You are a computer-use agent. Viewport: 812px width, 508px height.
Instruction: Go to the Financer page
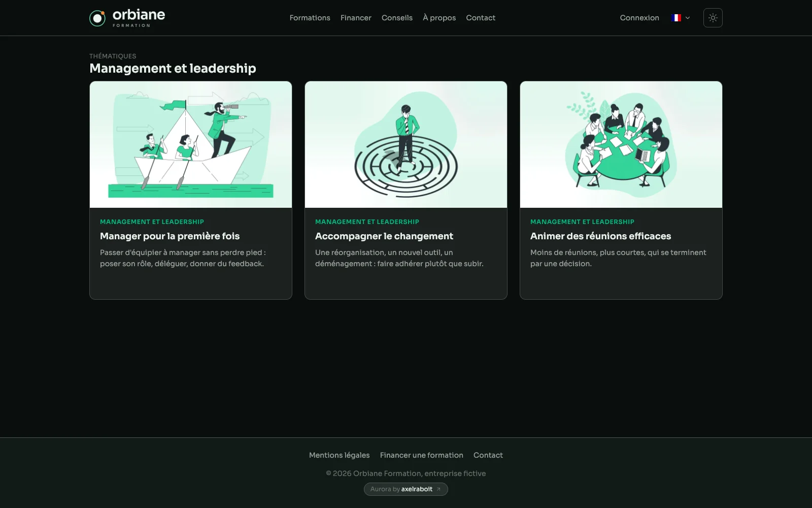pyautogui.click(x=356, y=18)
